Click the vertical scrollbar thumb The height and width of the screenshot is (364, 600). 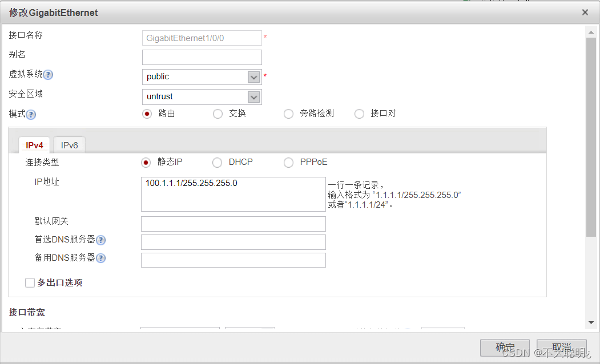(x=591, y=137)
